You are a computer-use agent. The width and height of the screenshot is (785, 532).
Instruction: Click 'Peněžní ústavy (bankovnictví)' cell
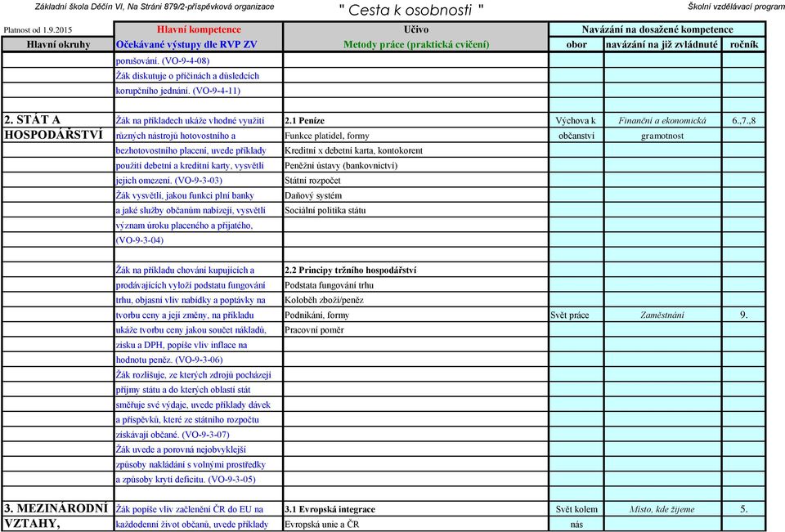(416, 165)
